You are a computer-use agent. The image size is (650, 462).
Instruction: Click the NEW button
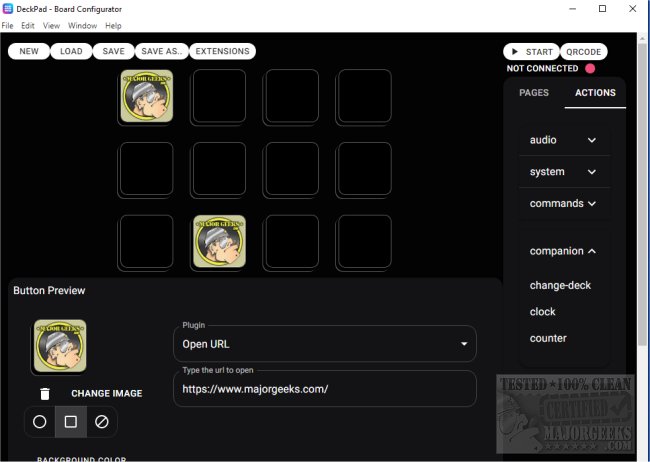(29, 51)
